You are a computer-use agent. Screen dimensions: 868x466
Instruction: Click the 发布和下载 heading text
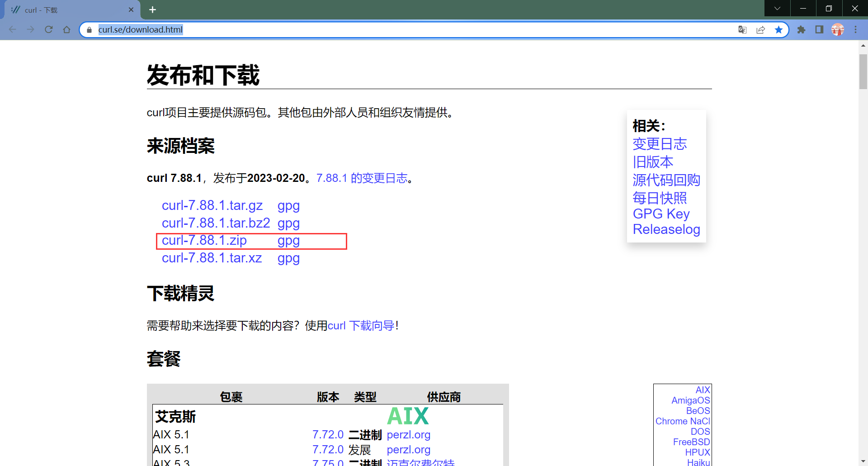[x=203, y=75]
